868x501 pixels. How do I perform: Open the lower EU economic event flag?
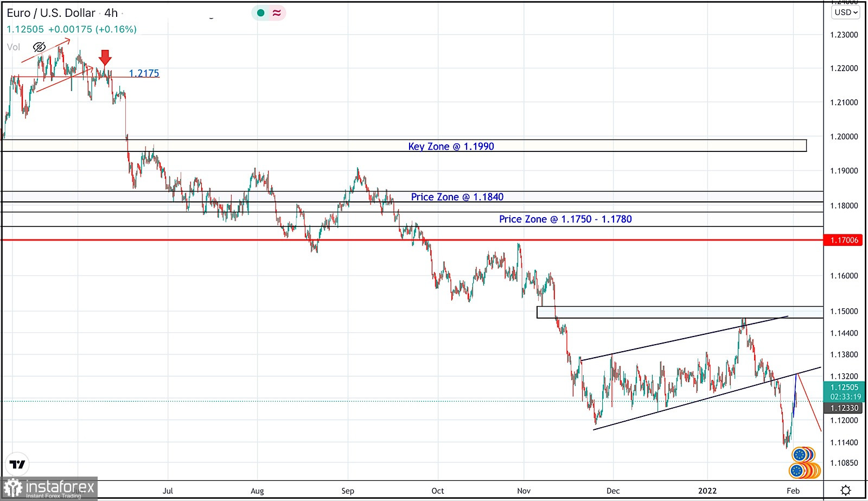click(x=797, y=471)
